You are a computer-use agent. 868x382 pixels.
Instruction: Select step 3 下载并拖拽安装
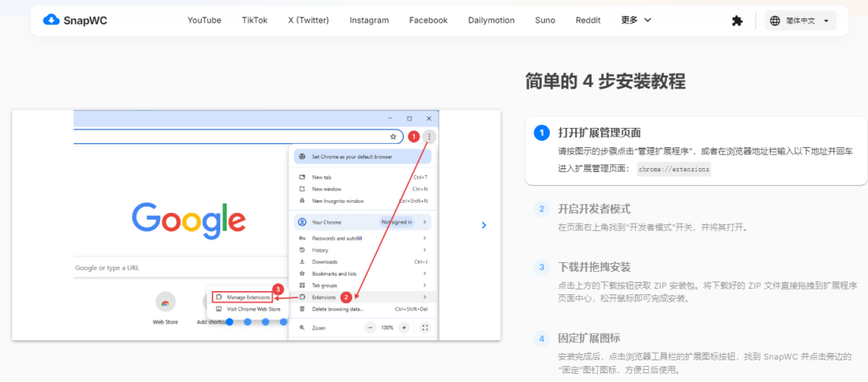696,282
